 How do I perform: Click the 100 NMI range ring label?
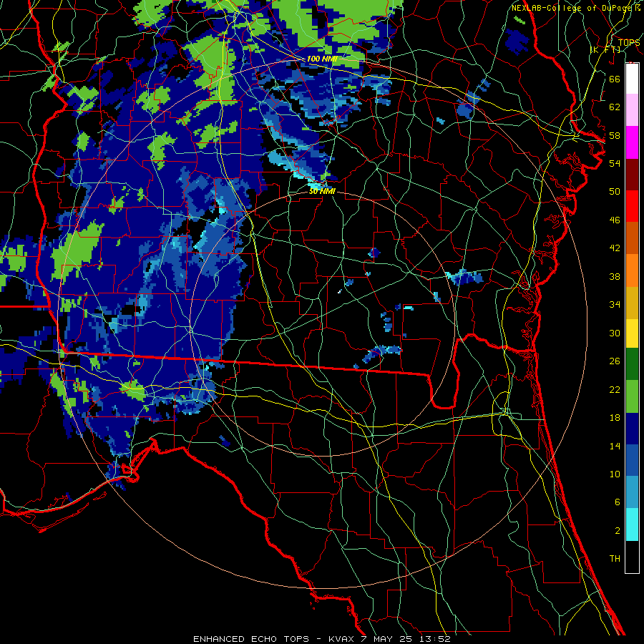pos(322,59)
